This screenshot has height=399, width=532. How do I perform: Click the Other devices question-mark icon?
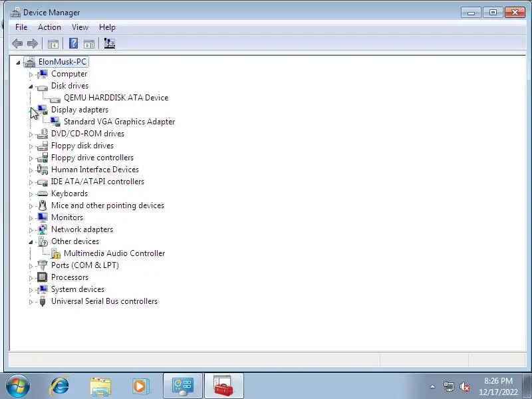tap(43, 241)
